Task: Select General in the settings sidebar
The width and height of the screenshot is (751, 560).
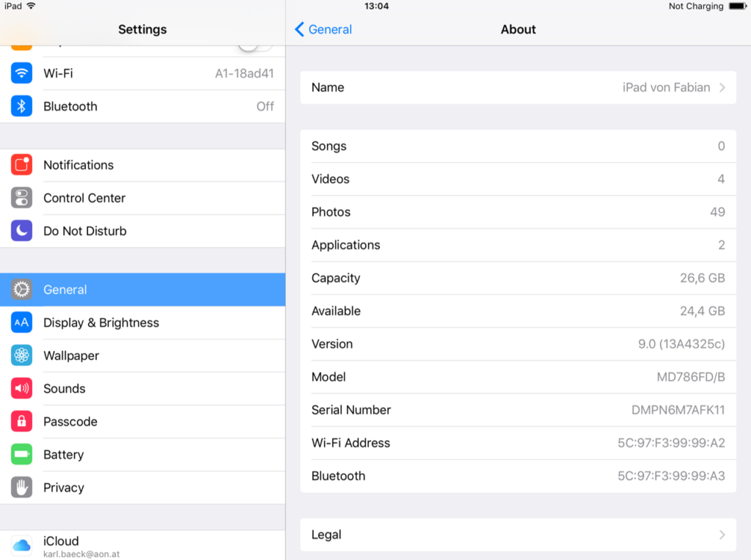Action: (142, 290)
